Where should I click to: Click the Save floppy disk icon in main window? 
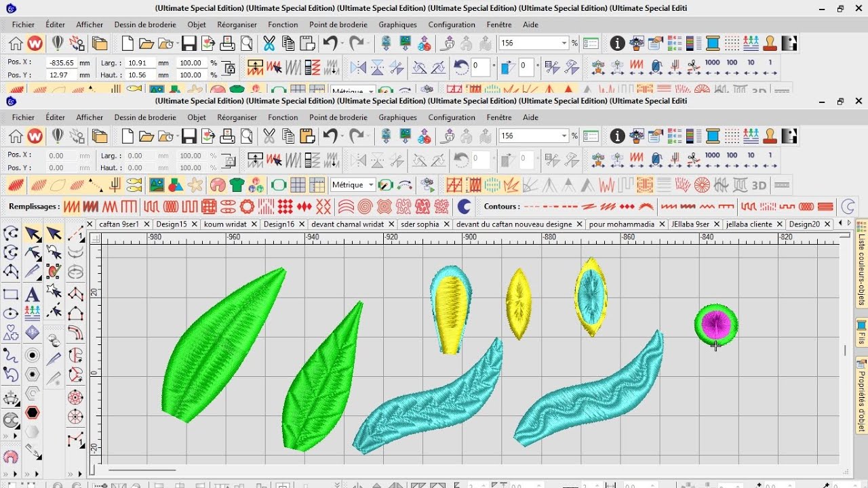pyautogui.click(x=189, y=136)
